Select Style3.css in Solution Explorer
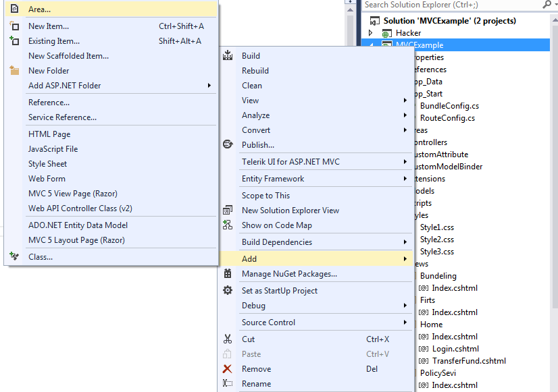 coord(437,252)
